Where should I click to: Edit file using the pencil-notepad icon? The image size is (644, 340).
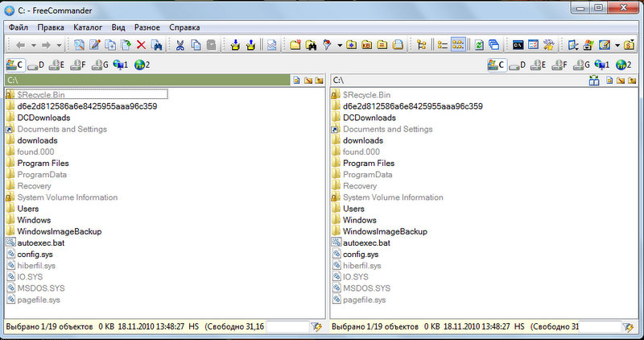coord(95,45)
